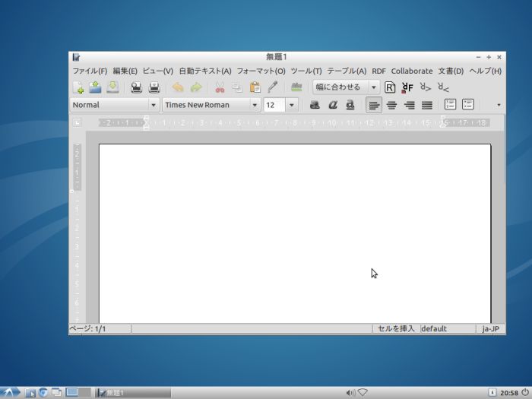This screenshot has height=399, width=532.
Task: Select the Format Painter brush icon
Action: [x=273, y=87]
